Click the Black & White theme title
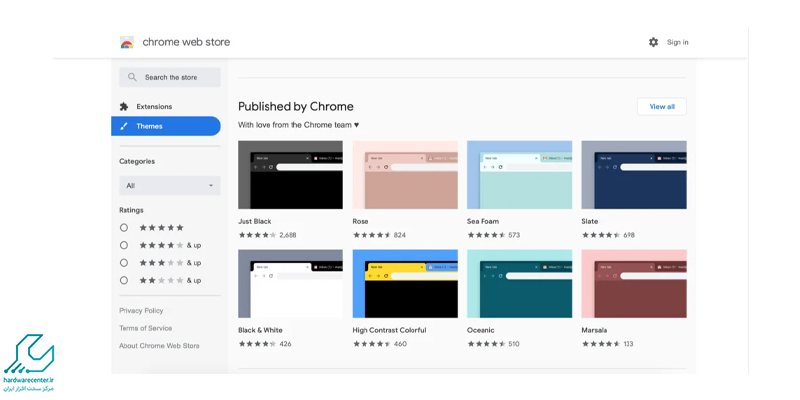 [x=260, y=330]
